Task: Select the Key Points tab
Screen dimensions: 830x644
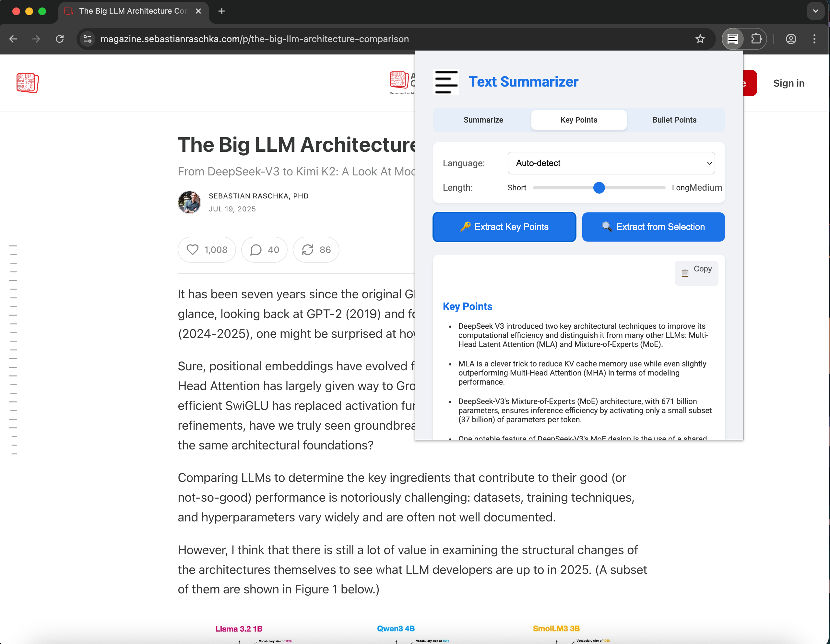Action: (578, 120)
